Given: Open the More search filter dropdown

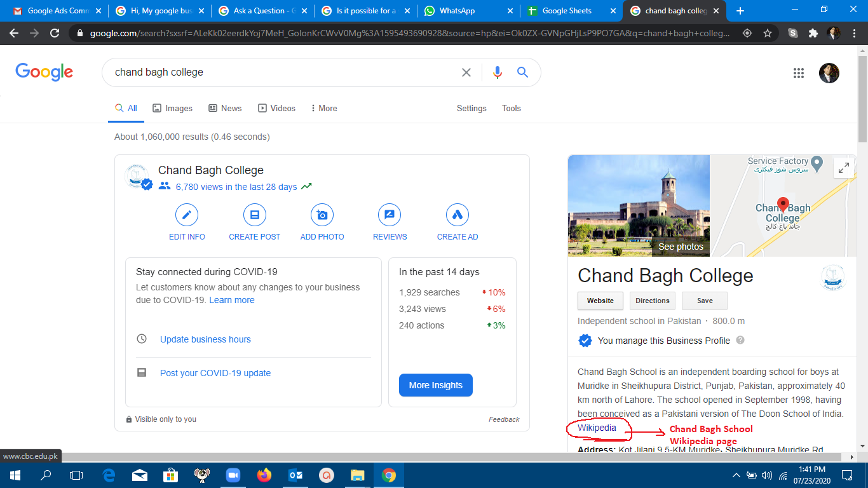Looking at the screenshot, I should [x=324, y=108].
